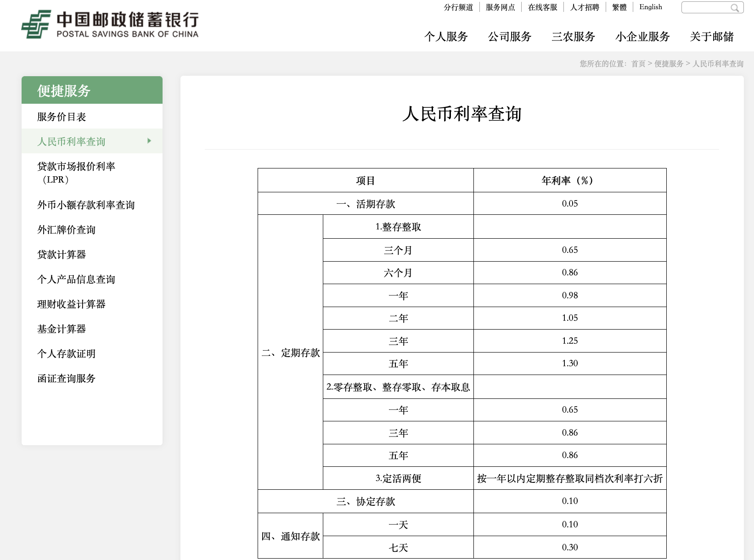Select 个人存款证明 in the sidebar

67,354
